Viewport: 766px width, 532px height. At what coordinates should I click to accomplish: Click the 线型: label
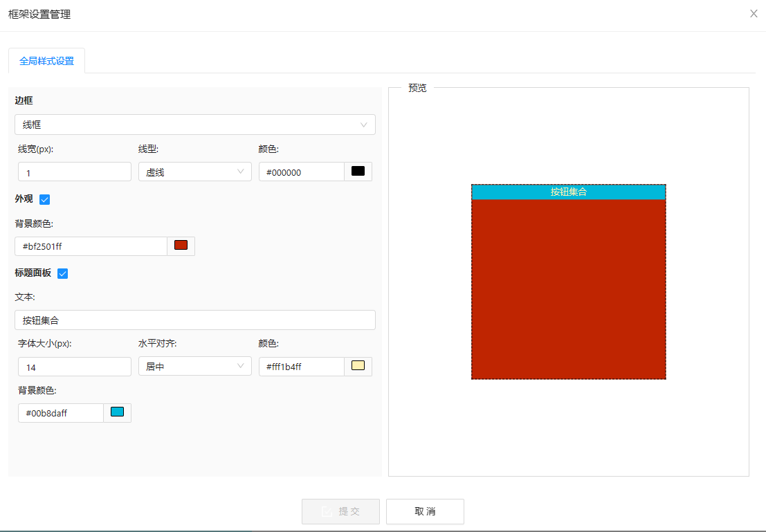point(149,149)
